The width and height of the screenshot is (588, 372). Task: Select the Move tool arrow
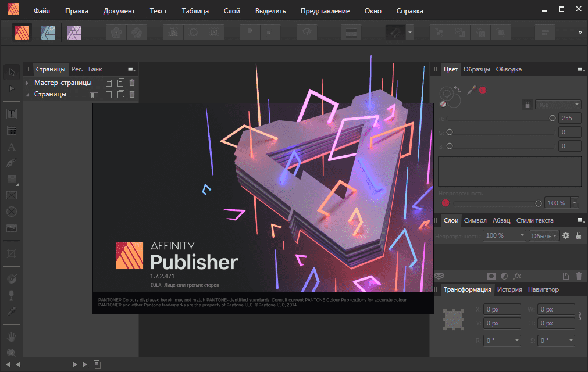pos(12,71)
